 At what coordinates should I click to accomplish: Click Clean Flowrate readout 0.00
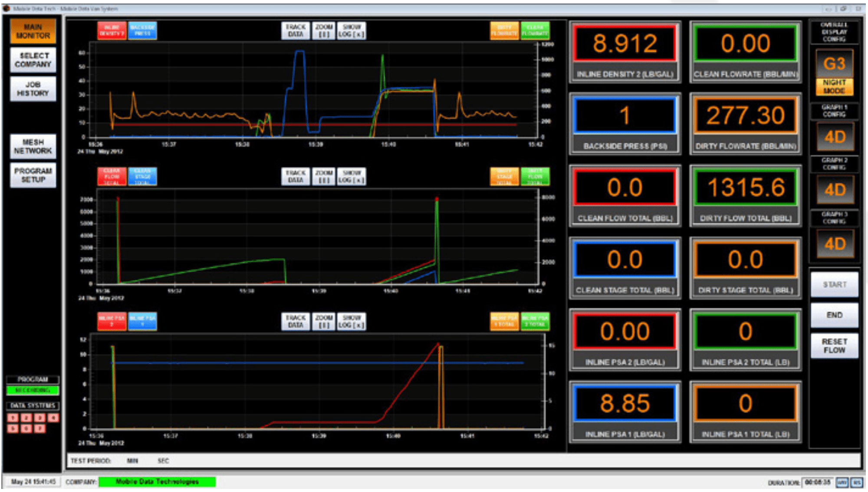pos(746,43)
